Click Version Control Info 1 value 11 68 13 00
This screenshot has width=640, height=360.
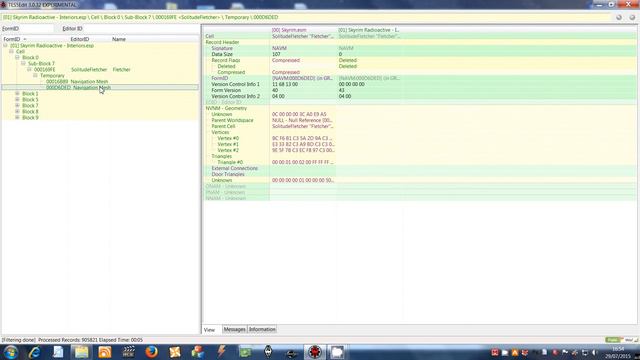pyautogui.click(x=285, y=84)
